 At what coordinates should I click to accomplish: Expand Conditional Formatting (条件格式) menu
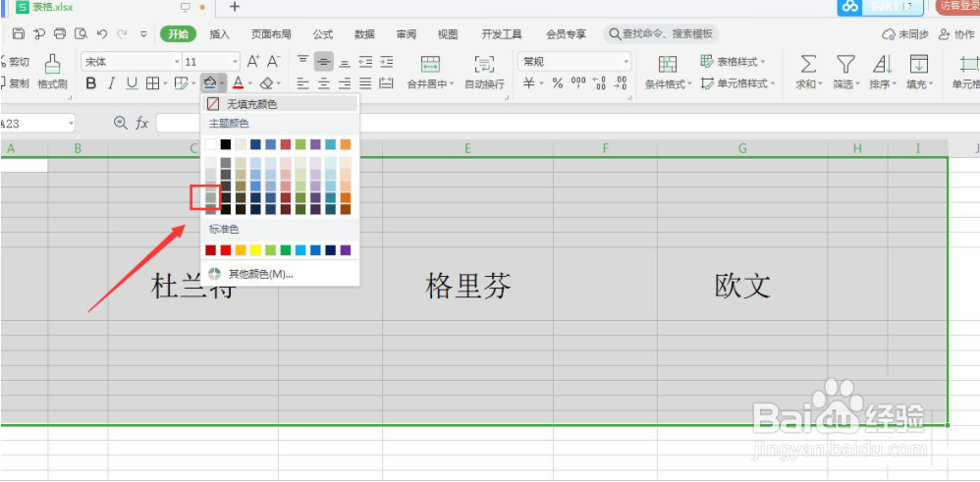pos(690,83)
